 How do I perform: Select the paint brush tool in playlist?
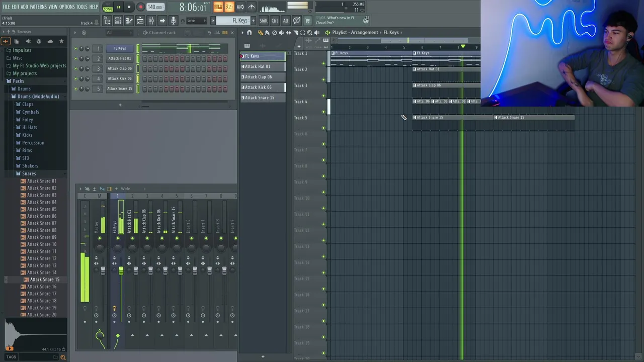pyautogui.click(x=267, y=32)
